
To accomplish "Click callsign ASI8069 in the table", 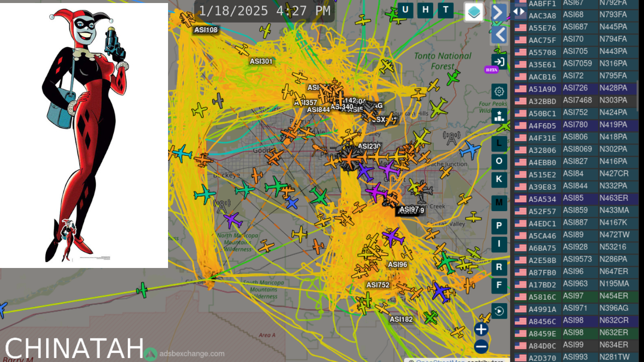I will (x=578, y=149).
